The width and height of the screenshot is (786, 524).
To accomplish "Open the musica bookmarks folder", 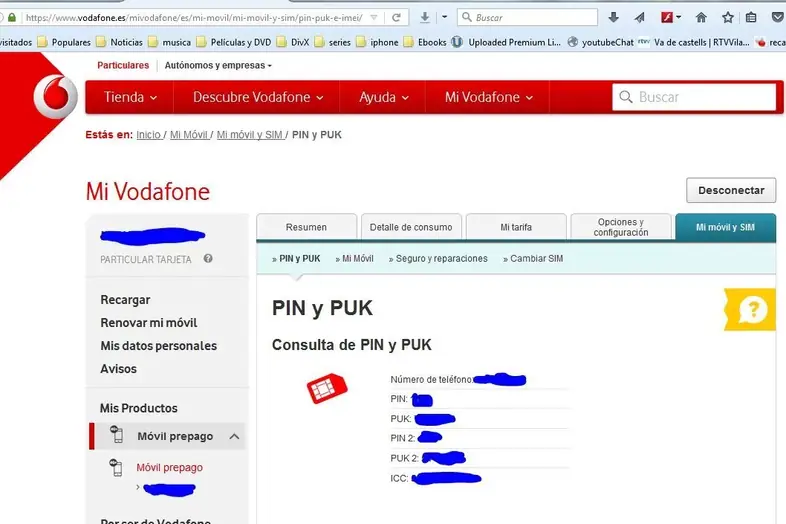I will click(170, 42).
